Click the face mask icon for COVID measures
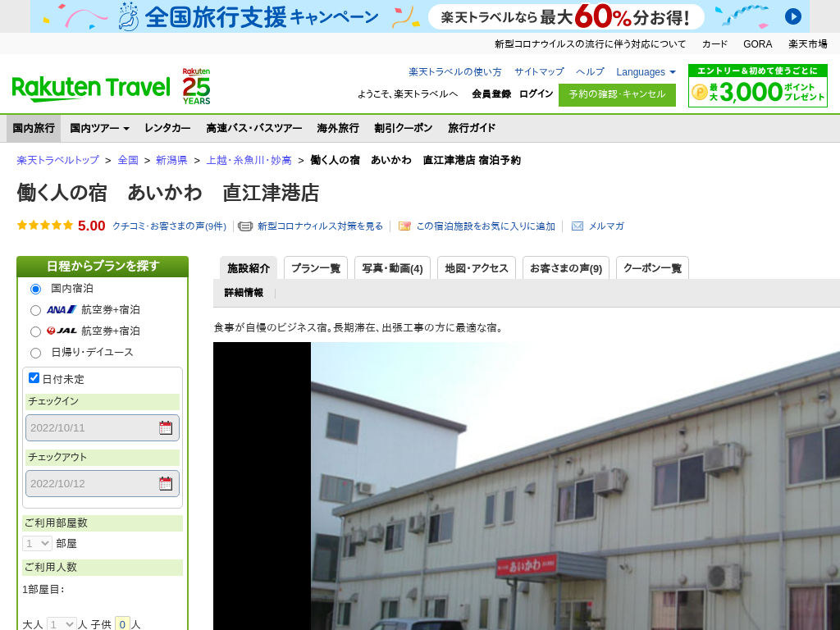Image resolution: width=840 pixels, height=630 pixels. click(x=245, y=226)
